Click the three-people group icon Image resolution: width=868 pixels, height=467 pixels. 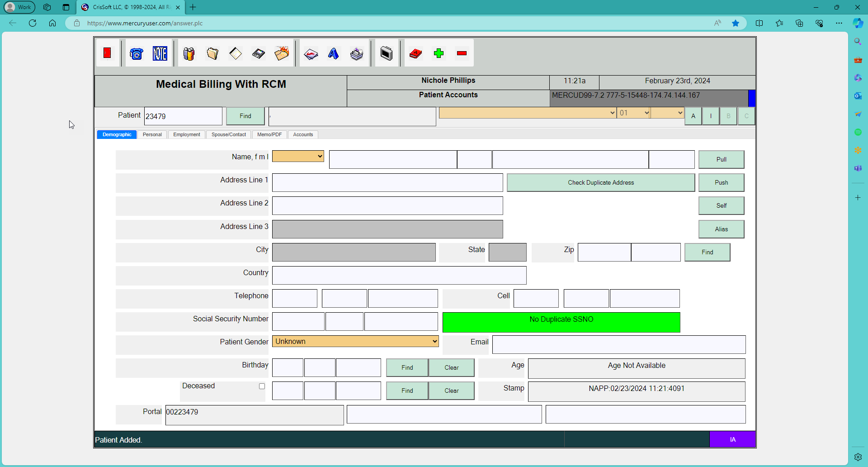pos(189,54)
